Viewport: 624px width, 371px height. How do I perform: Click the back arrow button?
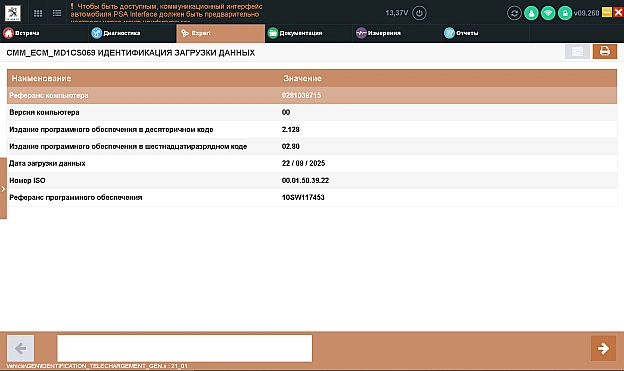tap(21, 348)
